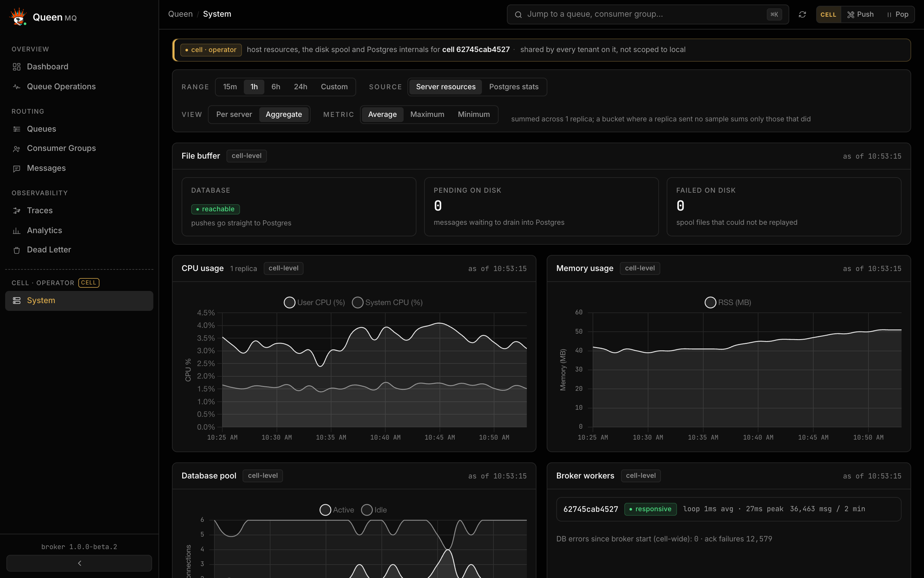The height and width of the screenshot is (578, 924).
Task: Click the reachable database status badge
Action: pos(215,209)
